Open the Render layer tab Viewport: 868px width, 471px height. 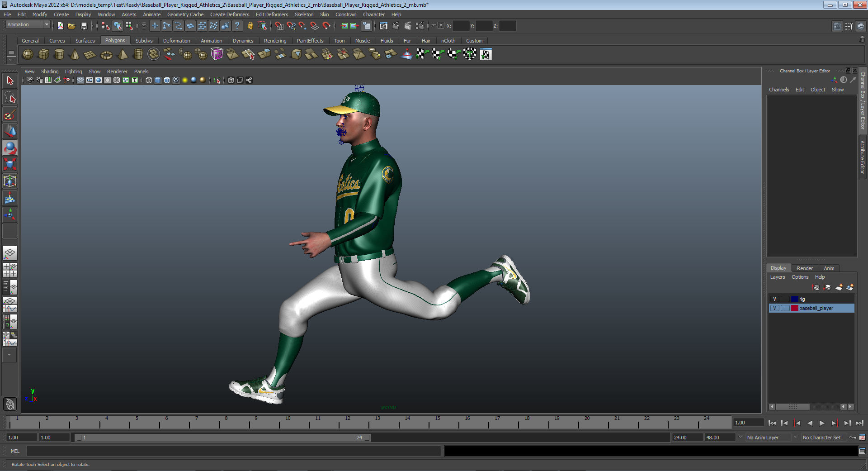point(805,268)
